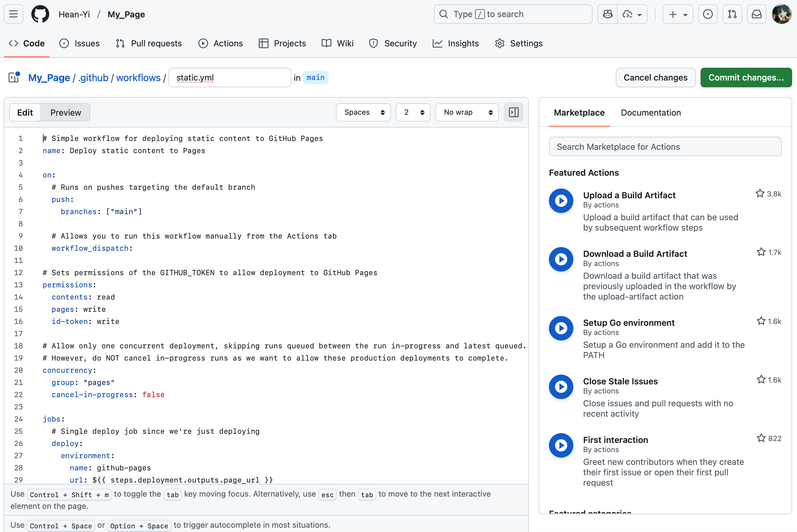Click the Search Marketplace for Actions field
Viewport: 797px width, 532px height.
(665, 146)
